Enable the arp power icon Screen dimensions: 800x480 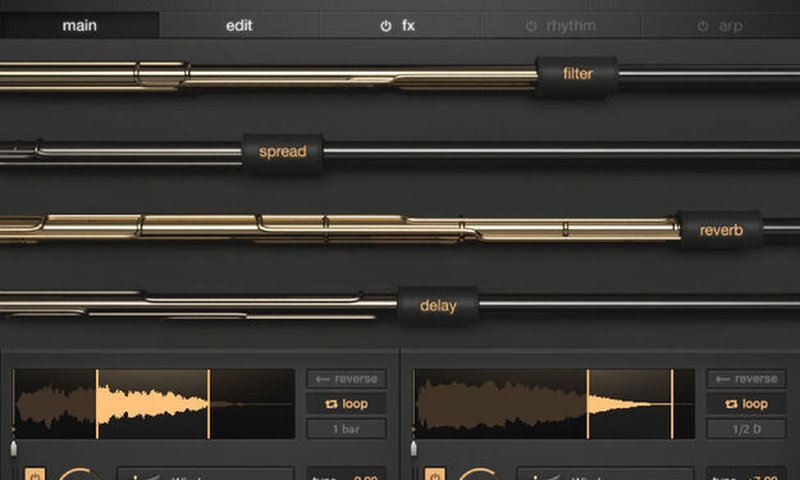703,26
